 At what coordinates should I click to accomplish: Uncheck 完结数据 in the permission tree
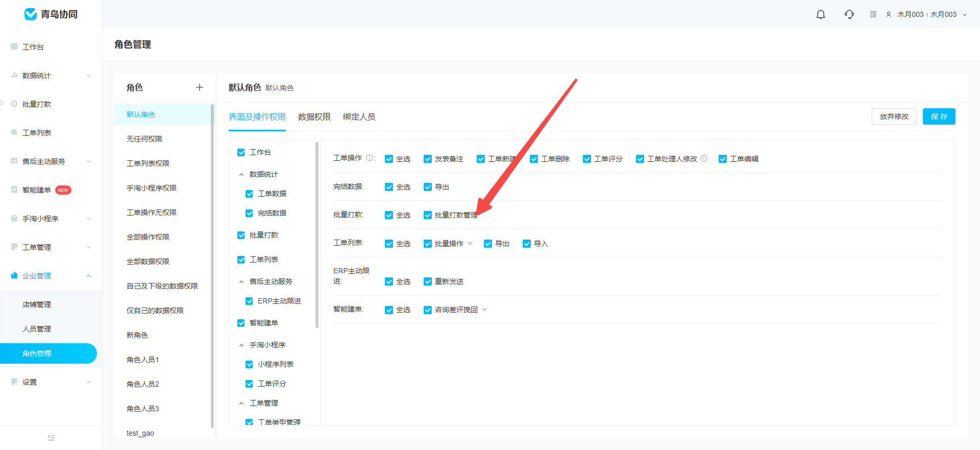coord(249,213)
